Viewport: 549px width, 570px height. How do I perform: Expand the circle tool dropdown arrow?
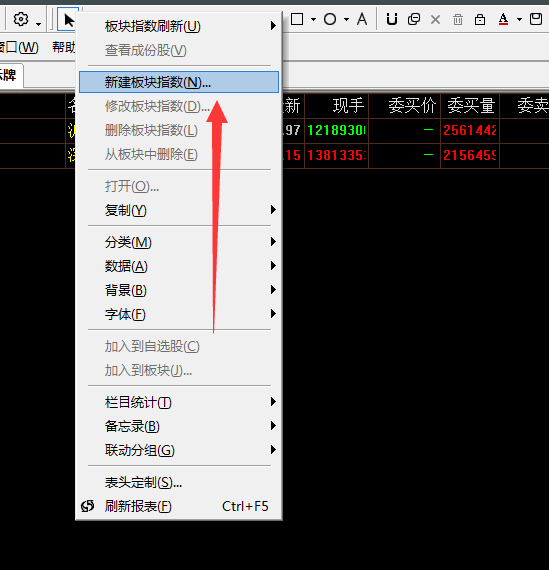coord(346,19)
